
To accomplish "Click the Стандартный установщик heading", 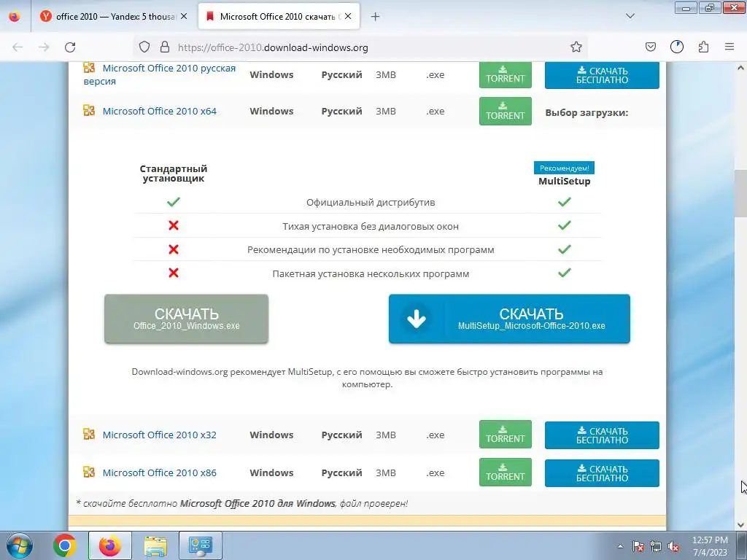I will 174,174.
